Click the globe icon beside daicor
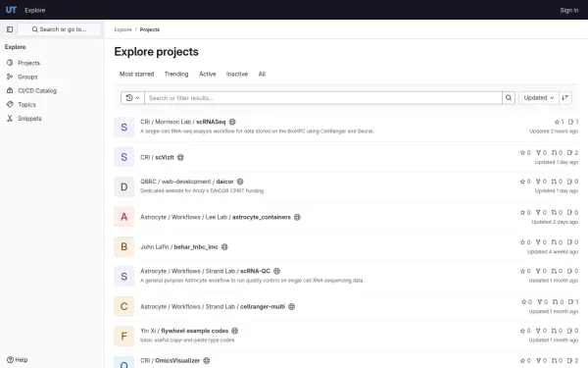Image resolution: width=588 pixels, height=368 pixels. (240, 182)
